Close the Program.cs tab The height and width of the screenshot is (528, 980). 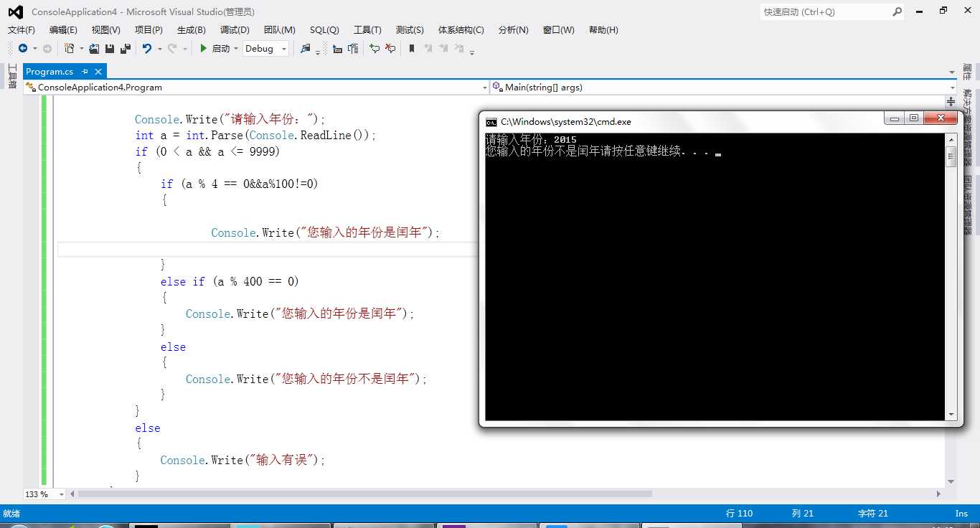pos(98,72)
